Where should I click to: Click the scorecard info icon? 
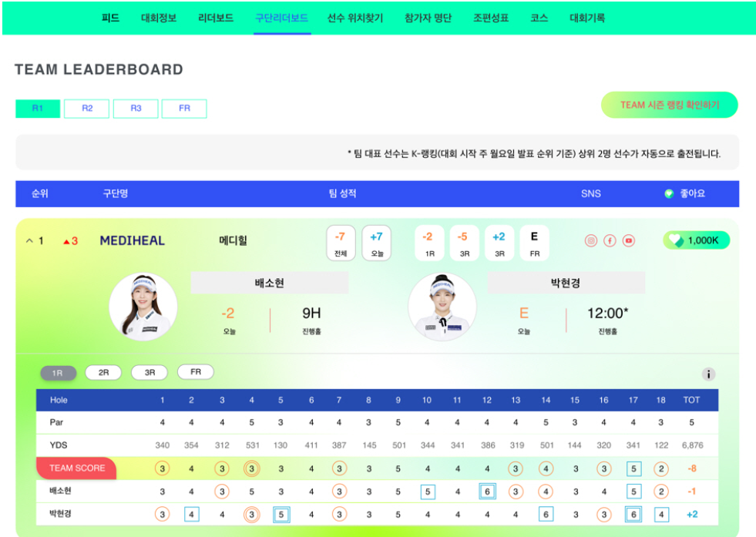tap(708, 374)
